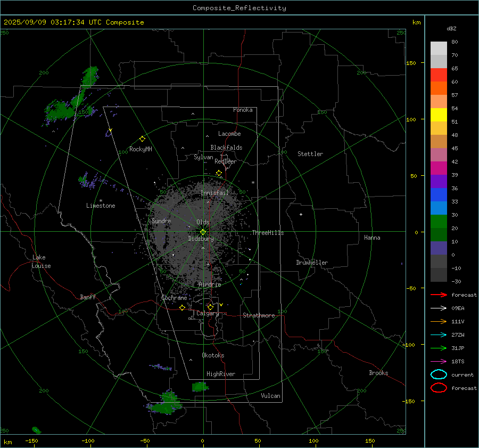Click the red forecast ellipse icon
Viewport: 479px width, 448px height.
point(439,388)
